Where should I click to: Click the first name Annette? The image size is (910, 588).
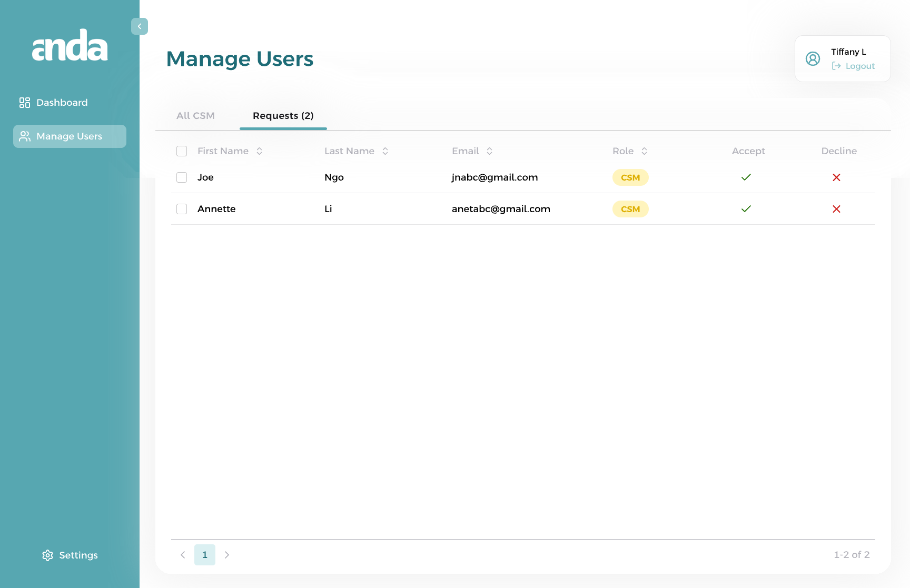(x=216, y=209)
